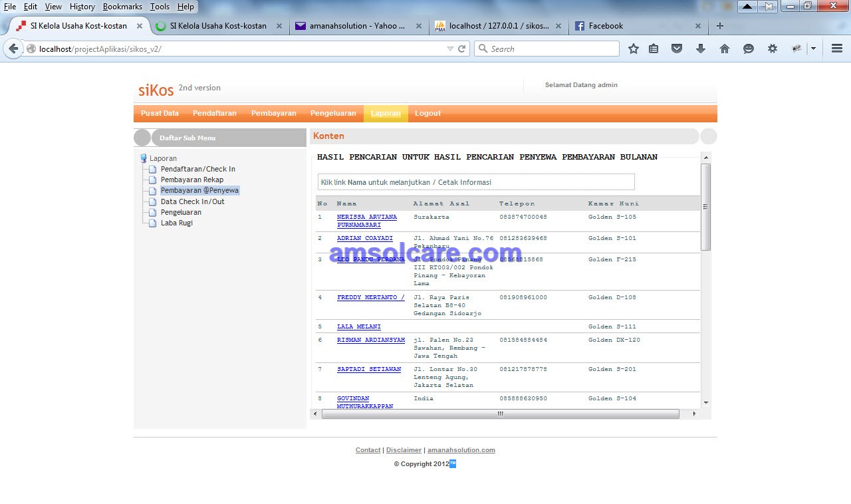Open the Pengeluaran navigation item
This screenshot has height=504, width=851.
coord(334,113)
